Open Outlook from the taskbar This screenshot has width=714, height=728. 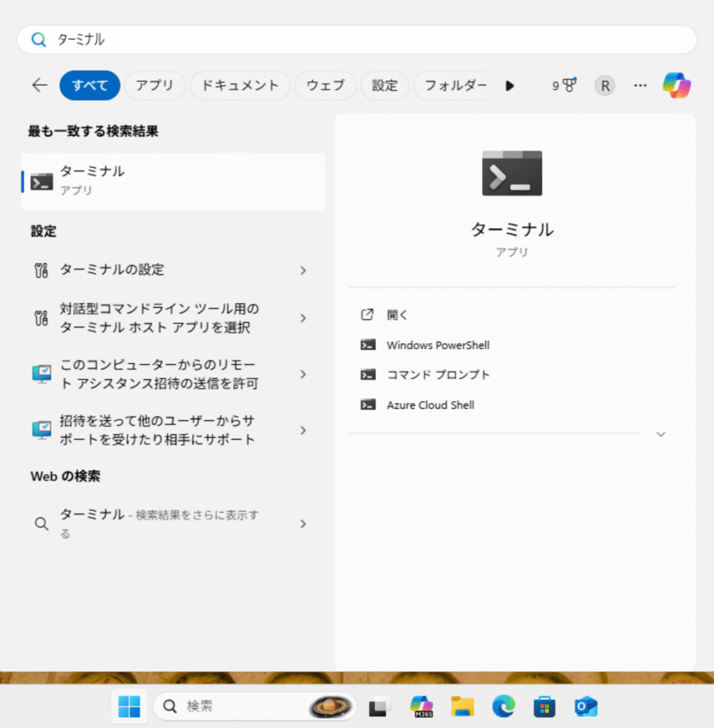(x=586, y=706)
